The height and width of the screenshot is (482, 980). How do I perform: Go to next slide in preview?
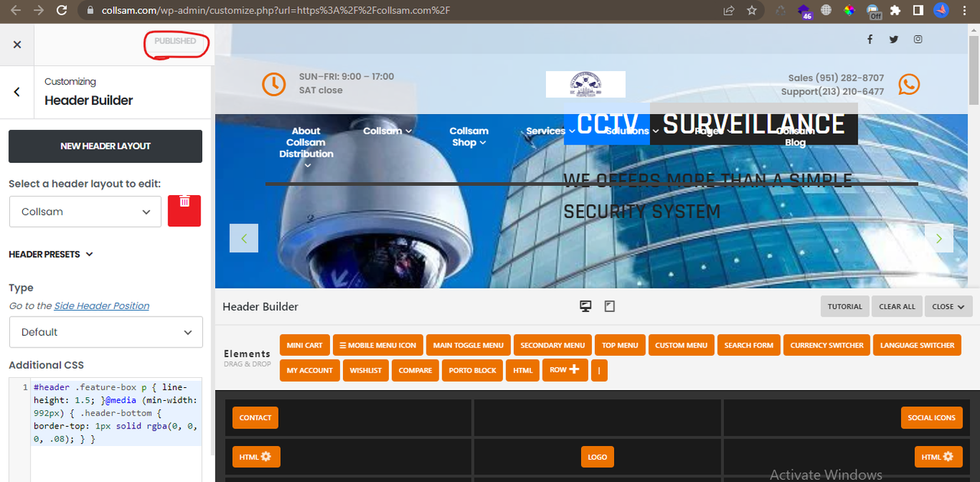(x=939, y=238)
